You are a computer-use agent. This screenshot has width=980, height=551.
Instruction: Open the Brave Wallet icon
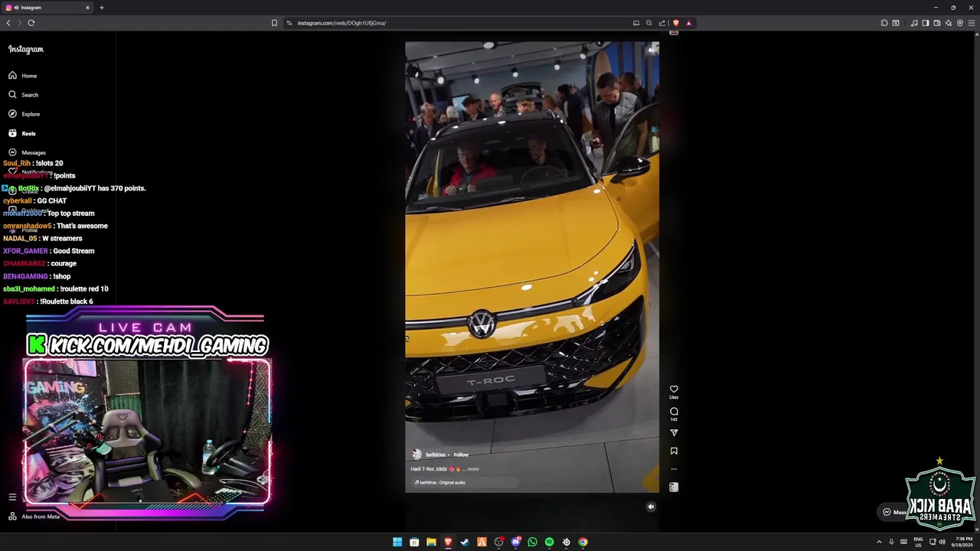click(x=937, y=23)
